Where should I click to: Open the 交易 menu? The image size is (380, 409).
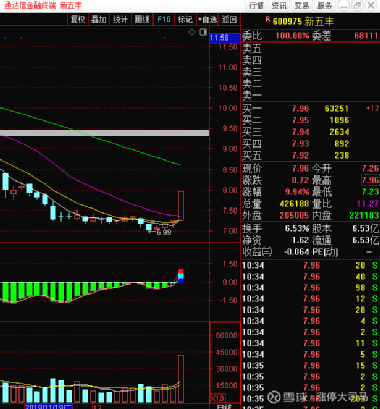tap(302, 5)
